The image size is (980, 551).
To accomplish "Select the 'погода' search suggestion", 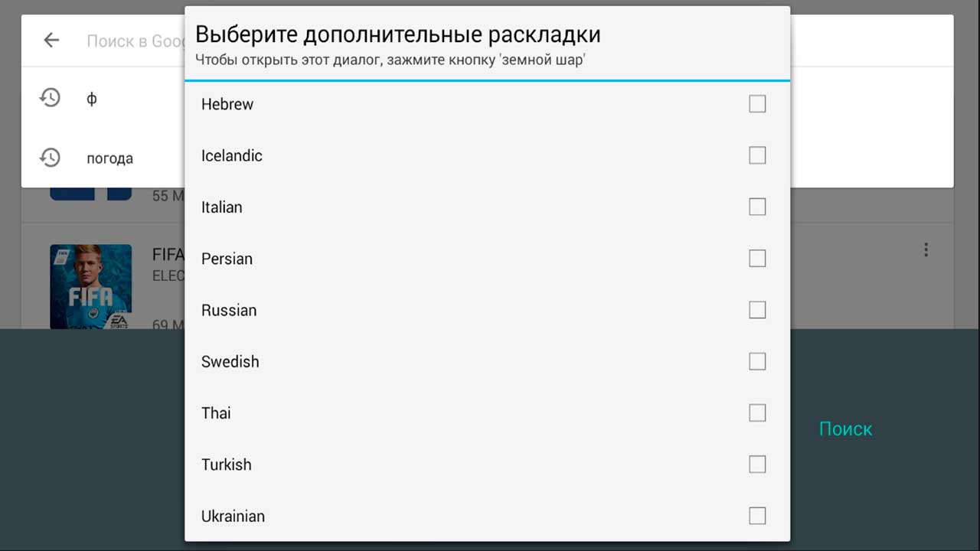I will tap(109, 158).
